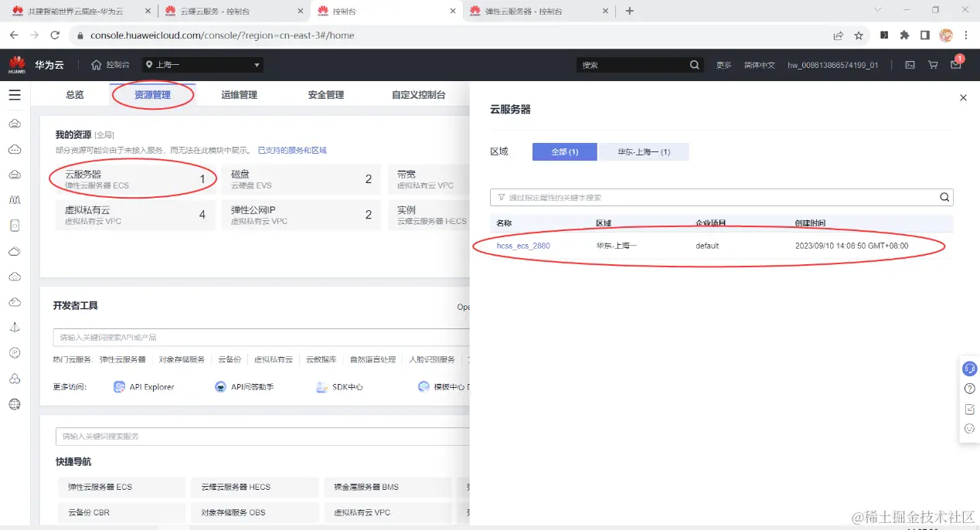
Task: Filter by 全部 (1) region button
Action: coord(564,151)
